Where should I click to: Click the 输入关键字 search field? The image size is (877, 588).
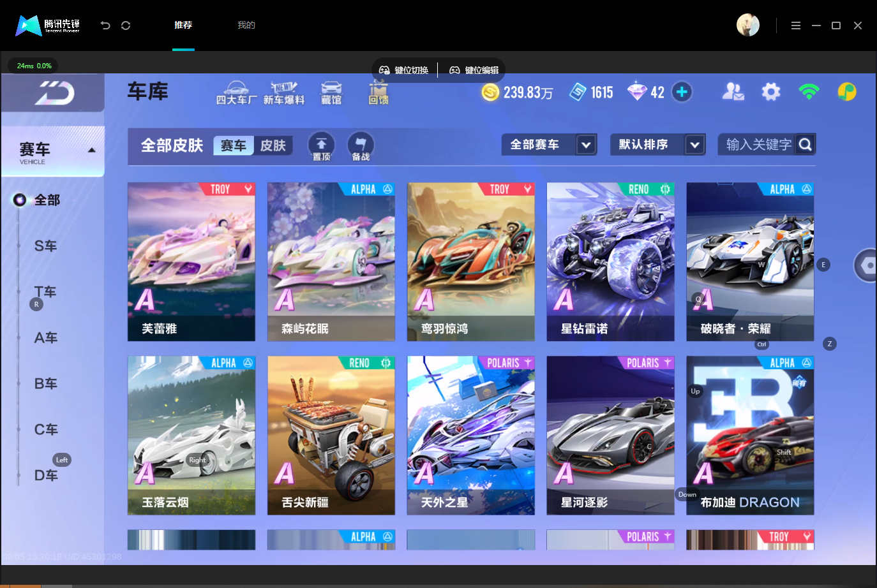point(758,145)
